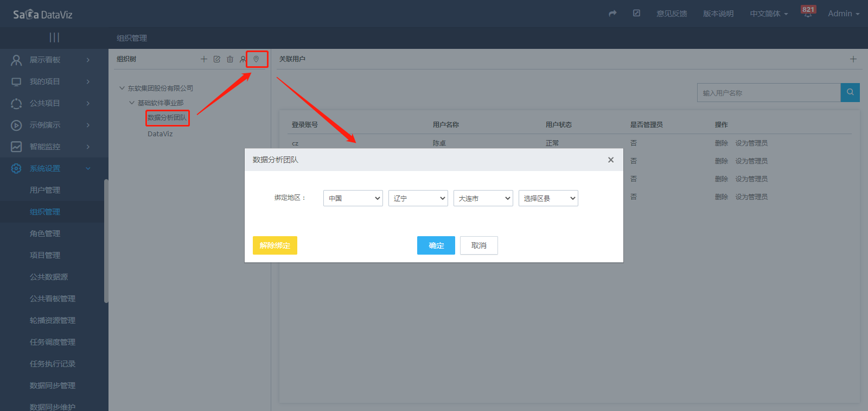This screenshot has width=868, height=411.
Task: Click the edit organization pencil icon
Action: pos(217,59)
